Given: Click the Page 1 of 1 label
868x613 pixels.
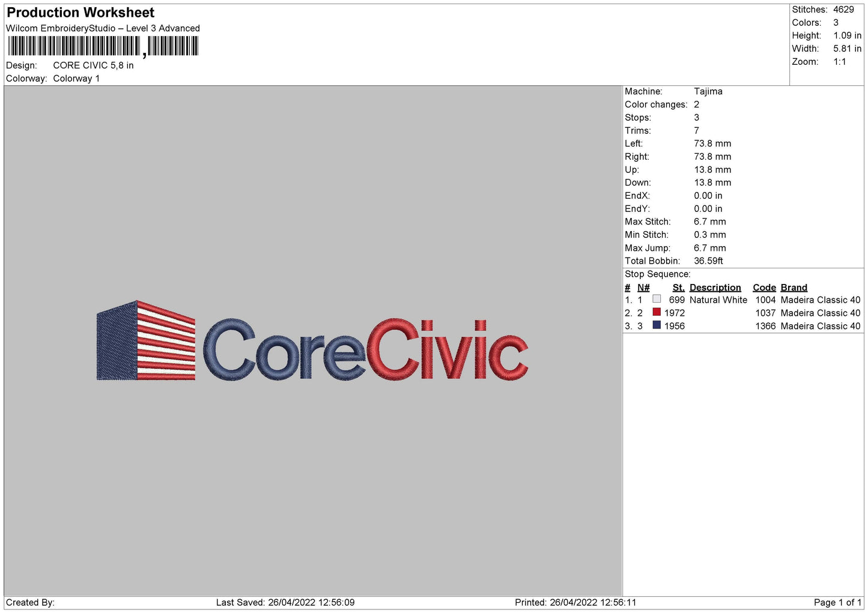Looking at the screenshot, I should (x=837, y=602).
